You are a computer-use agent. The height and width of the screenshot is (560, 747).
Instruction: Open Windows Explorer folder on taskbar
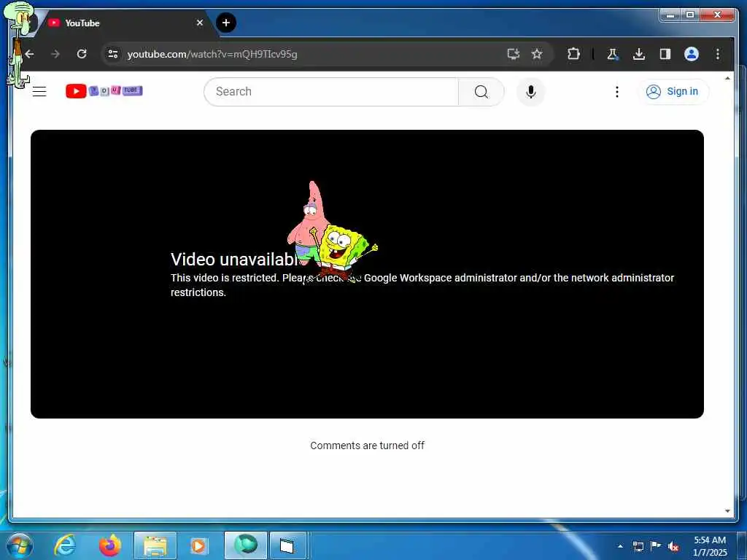(155, 545)
